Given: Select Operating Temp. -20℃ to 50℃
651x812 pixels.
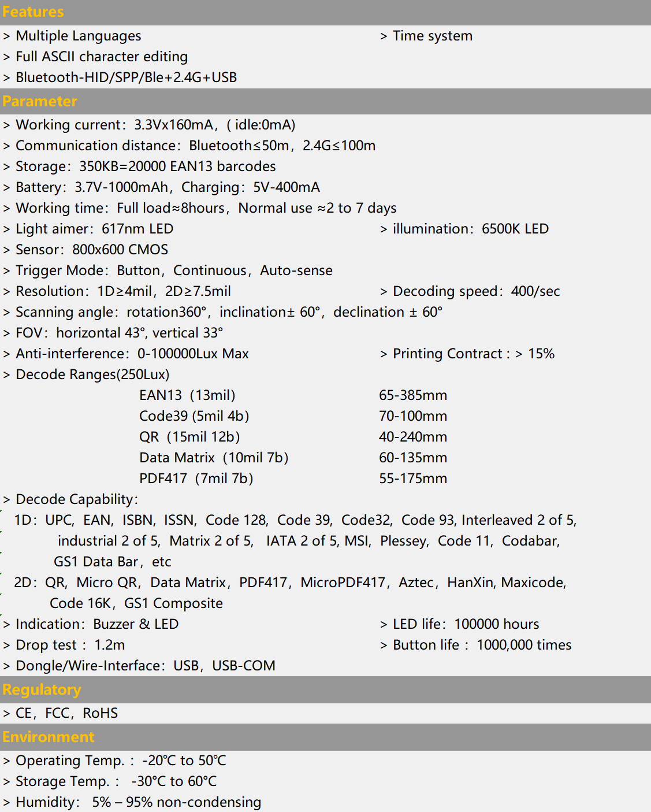Looking at the screenshot, I should click(x=115, y=761).
